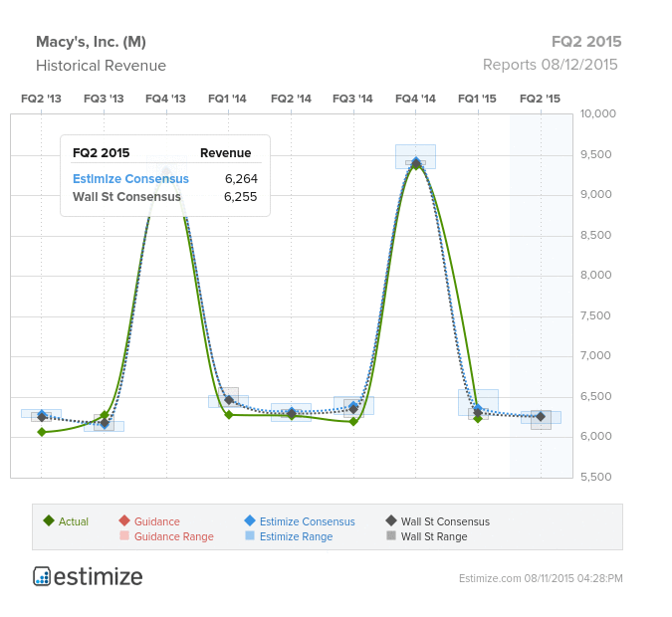Click the FQ3 '14 green Actual data point
The height and width of the screenshot is (617, 672).
(x=353, y=422)
